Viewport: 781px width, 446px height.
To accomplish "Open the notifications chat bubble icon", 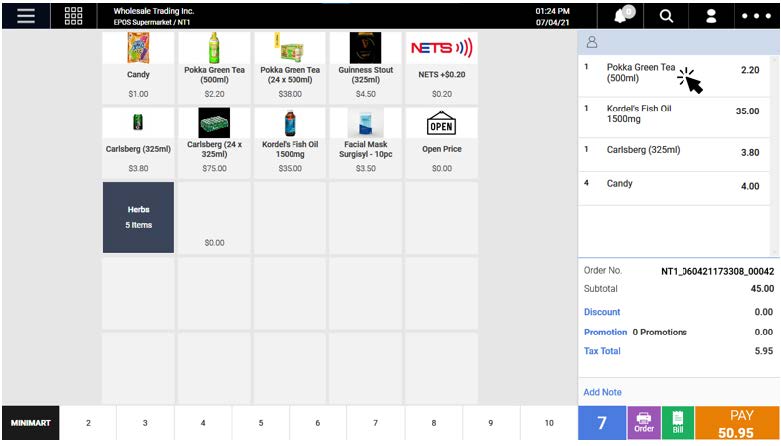I will coord(623,16).
